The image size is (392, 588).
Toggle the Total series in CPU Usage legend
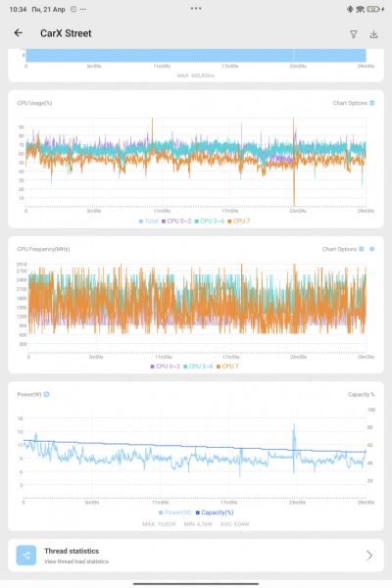click(x=149, y=220)
